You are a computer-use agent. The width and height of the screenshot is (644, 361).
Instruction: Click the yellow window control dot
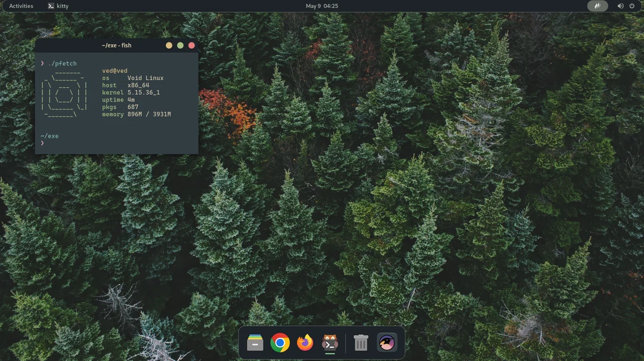point(169,45)
